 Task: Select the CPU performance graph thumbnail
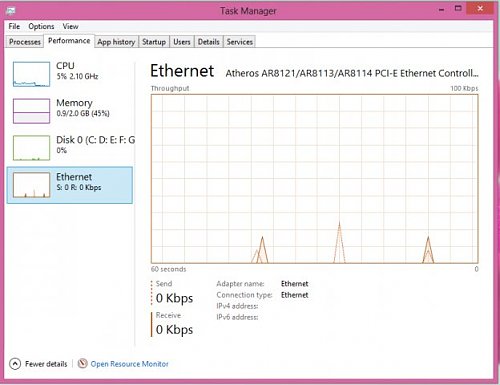(31, 74)
